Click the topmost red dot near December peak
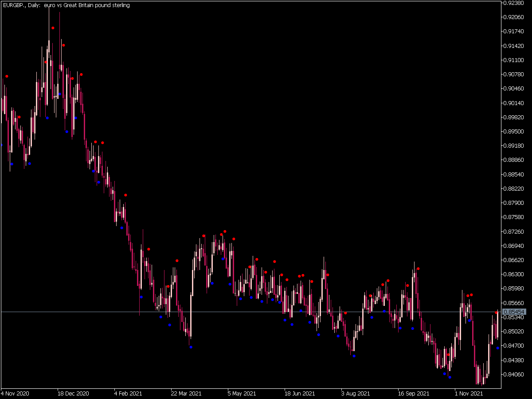 (53, 28)
